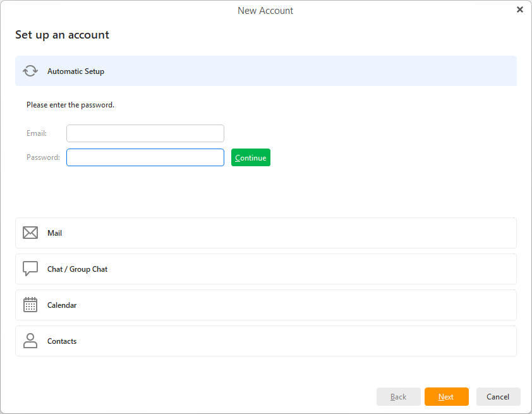Open the Contacts account section

point(265,341)
